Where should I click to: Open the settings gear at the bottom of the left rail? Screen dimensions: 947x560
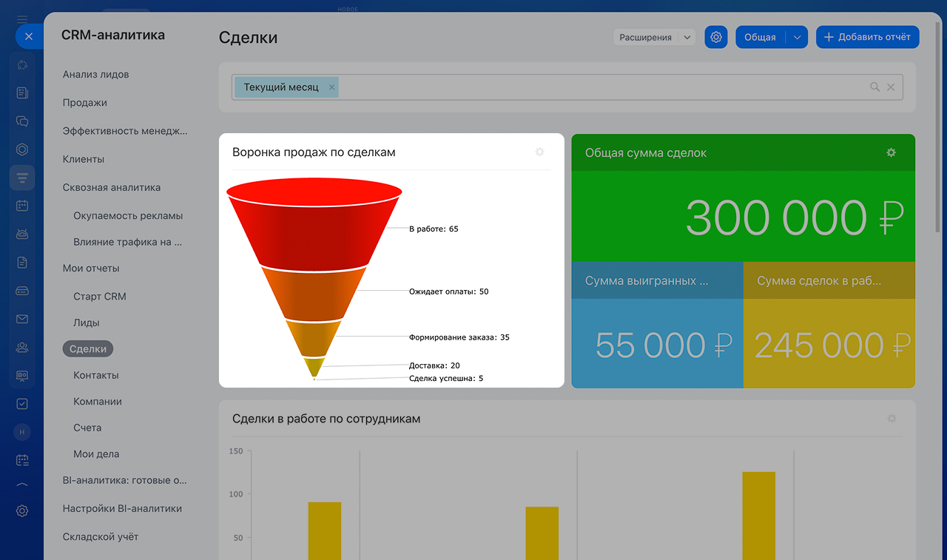[22, 510]
